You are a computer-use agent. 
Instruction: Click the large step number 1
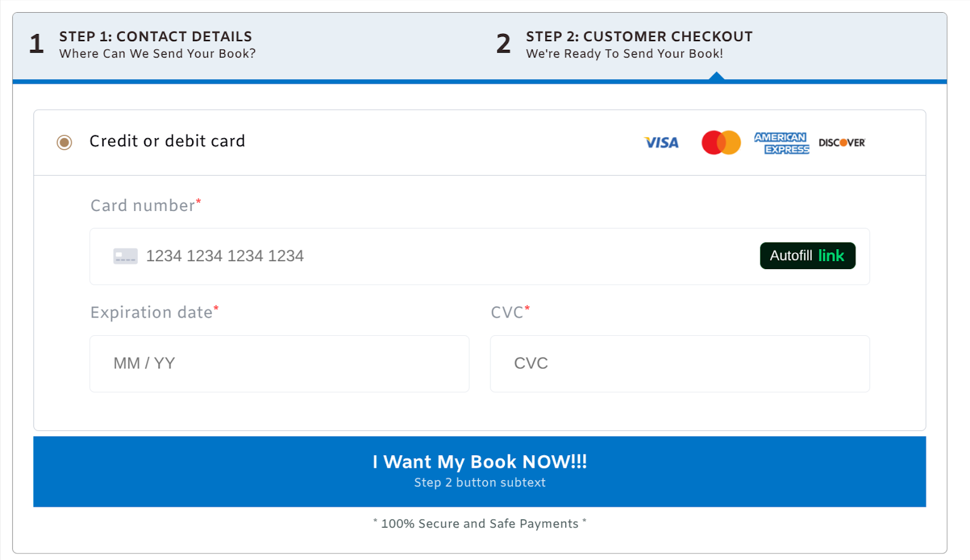coord(36,44)
